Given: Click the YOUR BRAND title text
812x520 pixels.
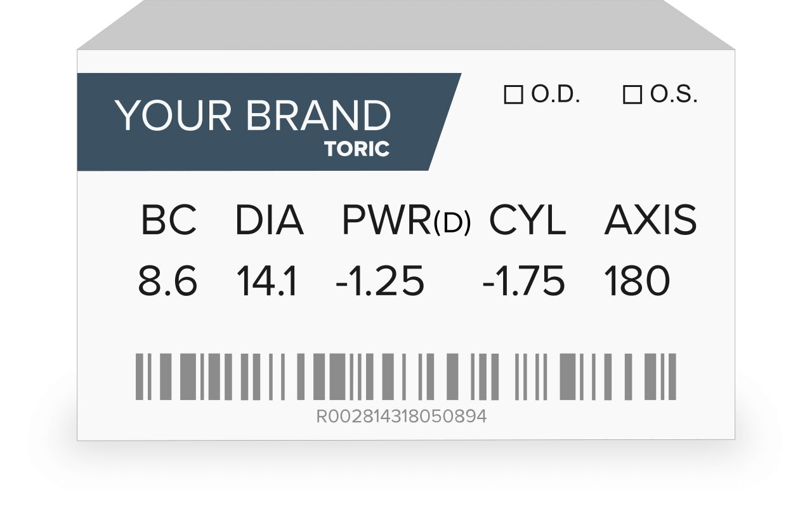Looking at the screenshot, I should (x=252, y=116).
